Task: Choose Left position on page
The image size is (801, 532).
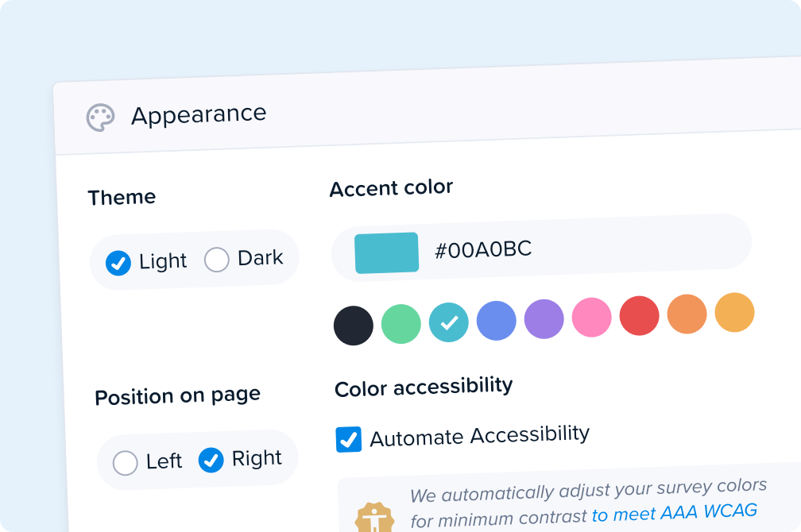Action: coord(126,463)
